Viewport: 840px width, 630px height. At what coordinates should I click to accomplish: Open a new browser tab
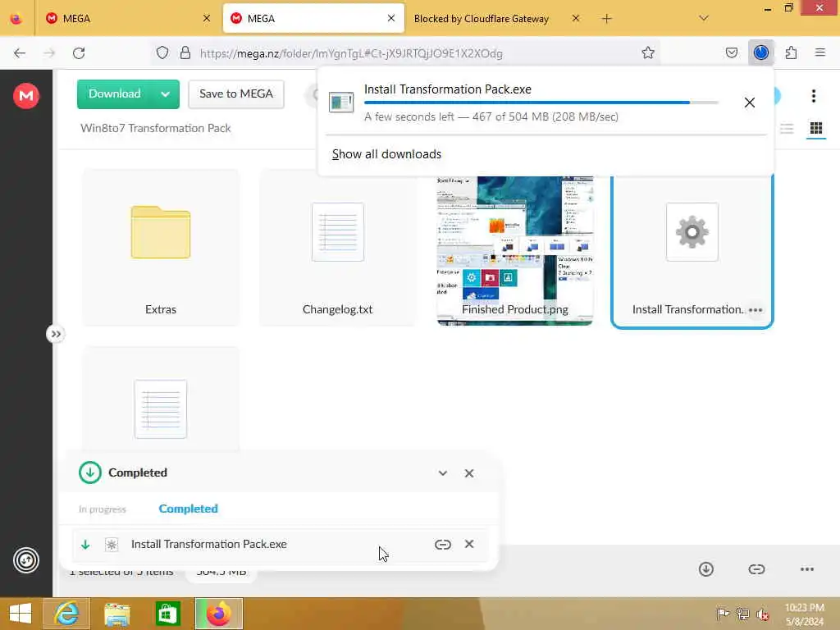606,19
